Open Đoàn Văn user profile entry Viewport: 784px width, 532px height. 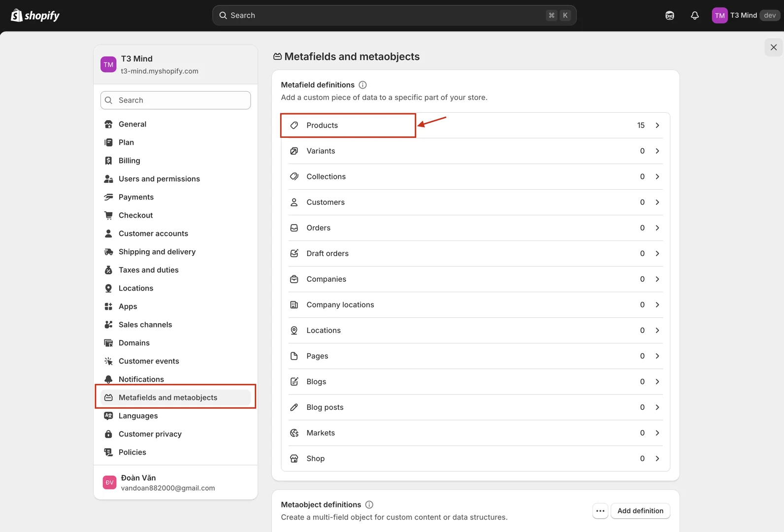[x=175, y=483]
